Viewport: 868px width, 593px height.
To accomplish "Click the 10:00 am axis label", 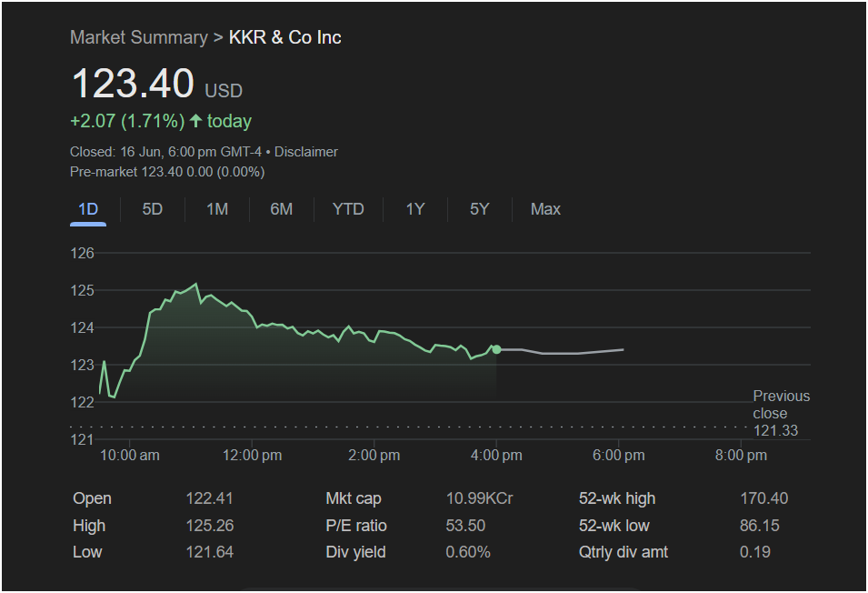I will point(130,456).
